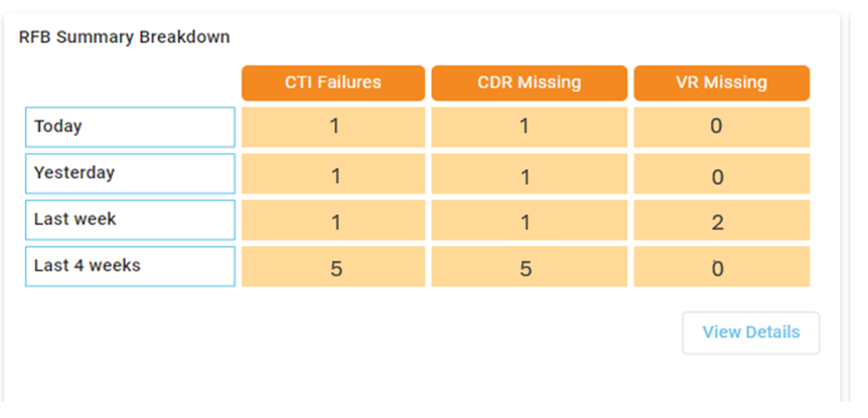Open Today's CDR Missing count cell

529,127
